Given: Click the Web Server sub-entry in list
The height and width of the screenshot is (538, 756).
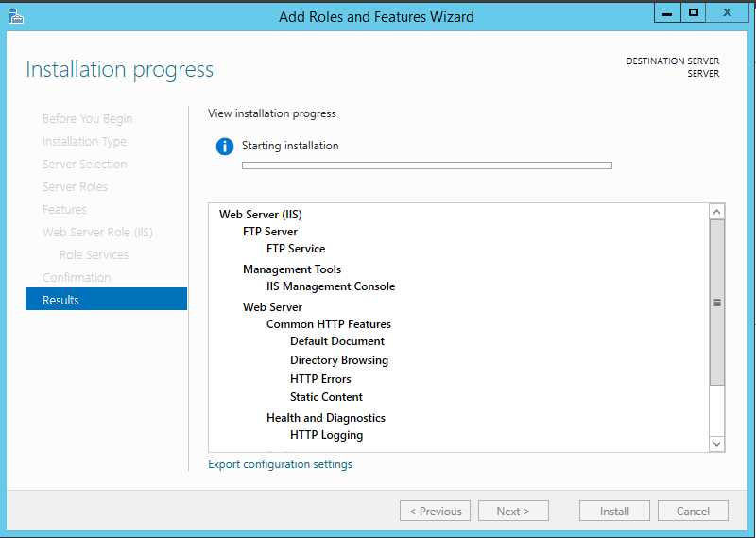Looking at the screenshot, I should (272, 307).
